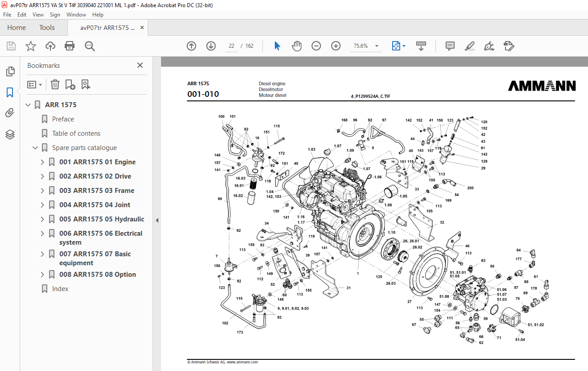Select the 005 ARR1575 05 Hydraulic bookmark
The width and height of the screenshot is (588, 371).
point(102,219)
